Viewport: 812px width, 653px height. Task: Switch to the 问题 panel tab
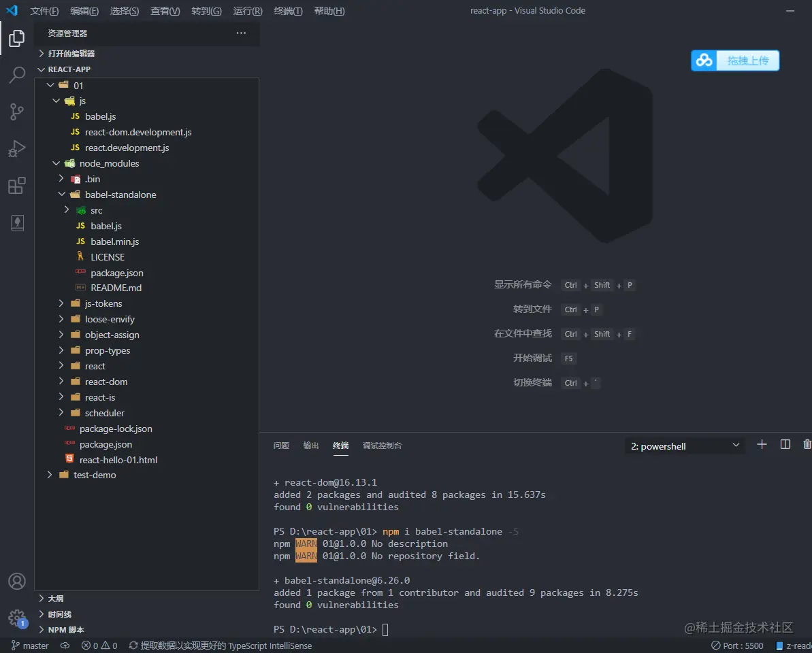281,446
